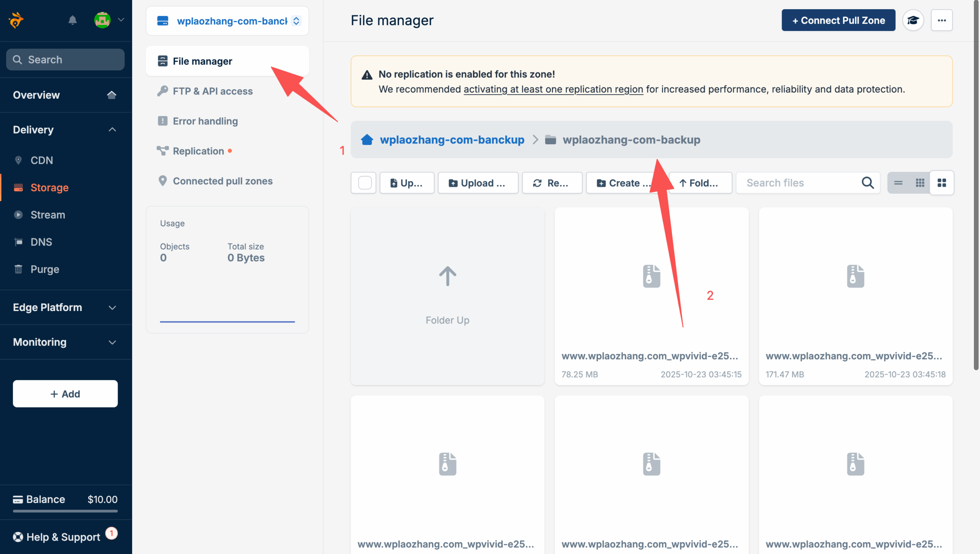Click the bunny.net logo icon
Image resolution: width=980 pixels, height=554 pixels.
click(16, 20)
